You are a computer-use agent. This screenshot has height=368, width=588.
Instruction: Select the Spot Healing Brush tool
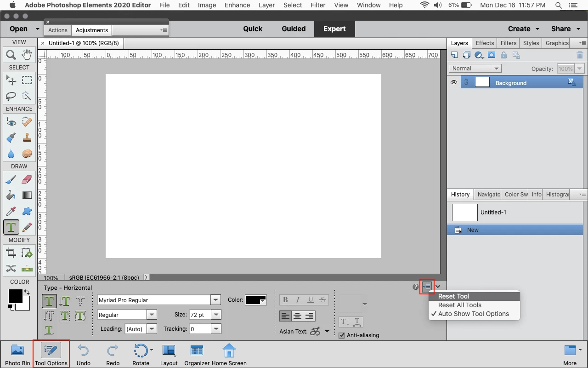click(27, 122)
